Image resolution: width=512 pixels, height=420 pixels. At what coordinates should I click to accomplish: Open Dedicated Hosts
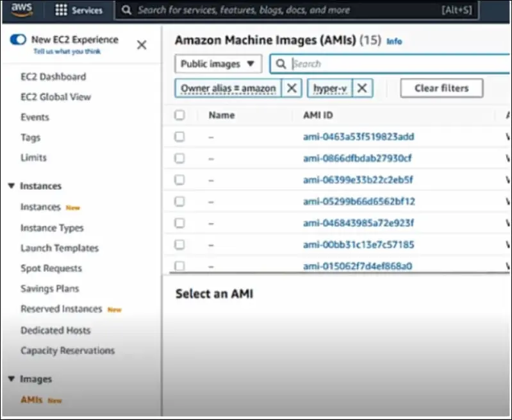coord(56,330)
